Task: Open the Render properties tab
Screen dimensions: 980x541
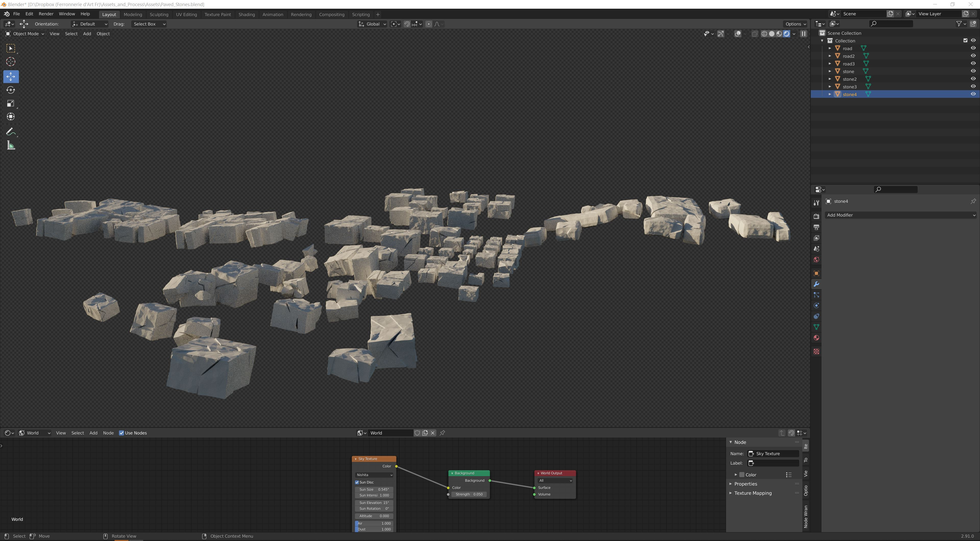Action: [x=816, y=216]
